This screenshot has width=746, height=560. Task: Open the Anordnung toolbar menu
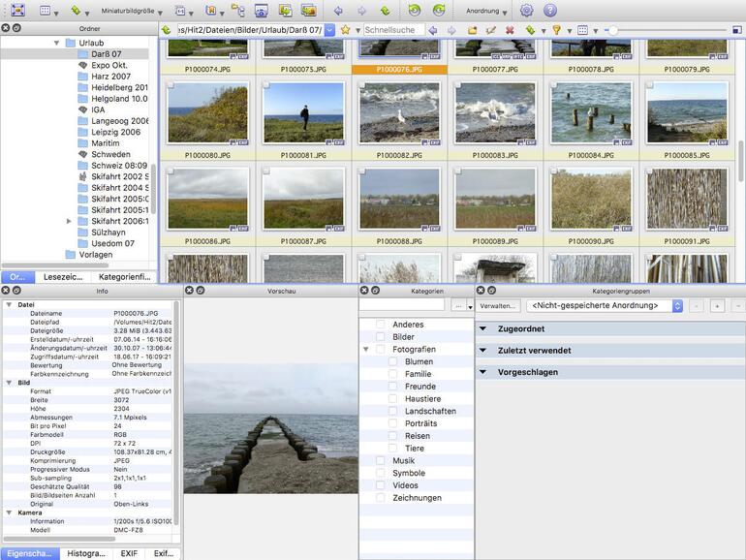(x=485, y=11)
